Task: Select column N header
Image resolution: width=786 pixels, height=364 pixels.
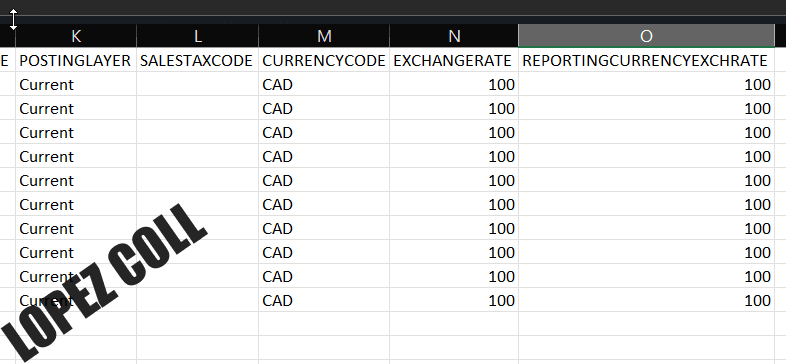Action: [454, 36]
